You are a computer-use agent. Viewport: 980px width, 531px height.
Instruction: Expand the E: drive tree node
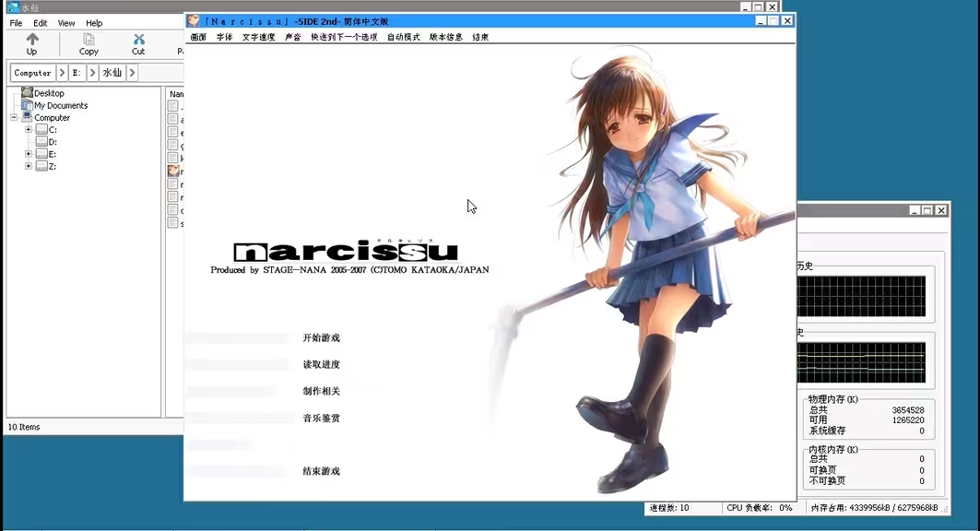tap(29, 154)
